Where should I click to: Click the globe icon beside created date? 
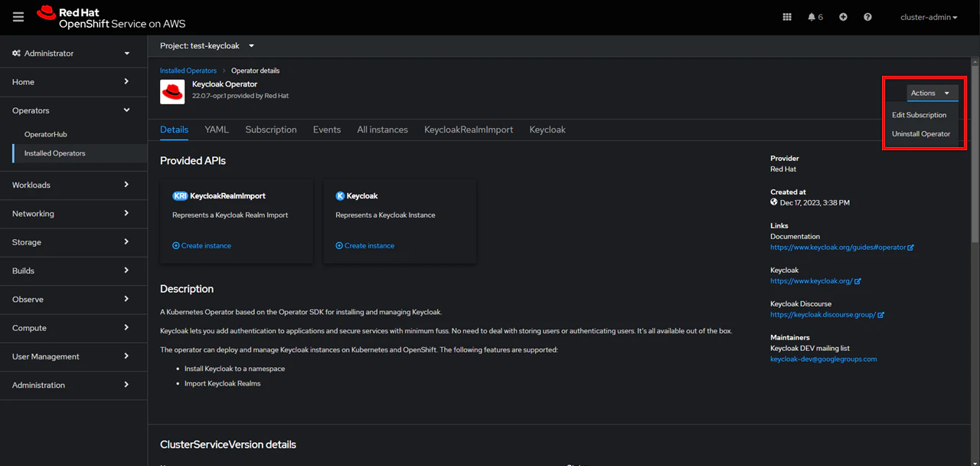(774, 202)
